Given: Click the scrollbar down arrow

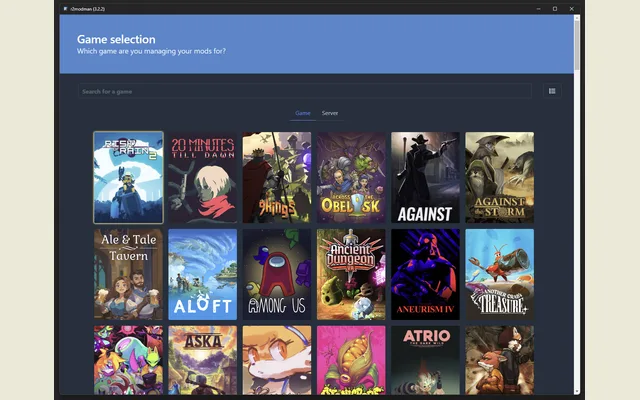Looking at the screenshot, I should (577, 392).
